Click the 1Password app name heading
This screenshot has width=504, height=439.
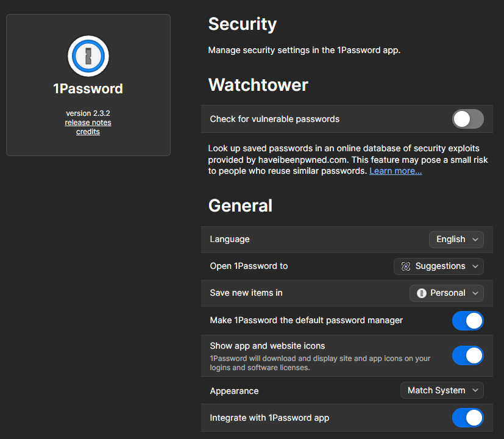pyautogui.click(x=88, y=88)
